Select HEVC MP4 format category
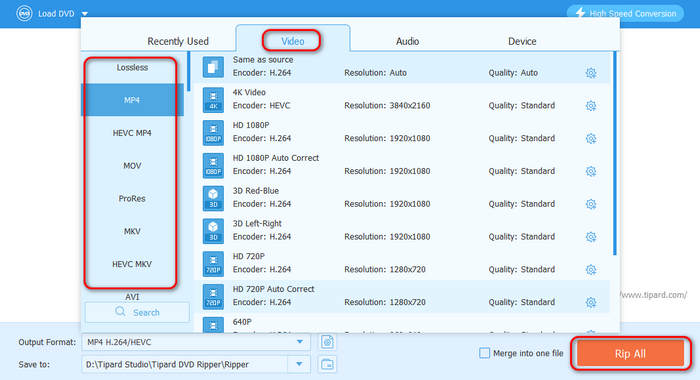 click(x=132, y=133)
